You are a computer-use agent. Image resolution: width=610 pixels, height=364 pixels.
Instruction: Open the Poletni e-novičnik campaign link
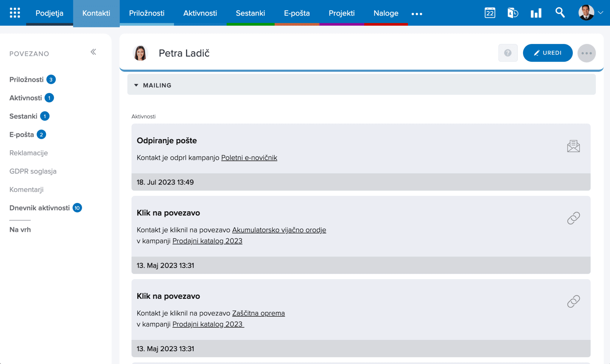(249, 158)
